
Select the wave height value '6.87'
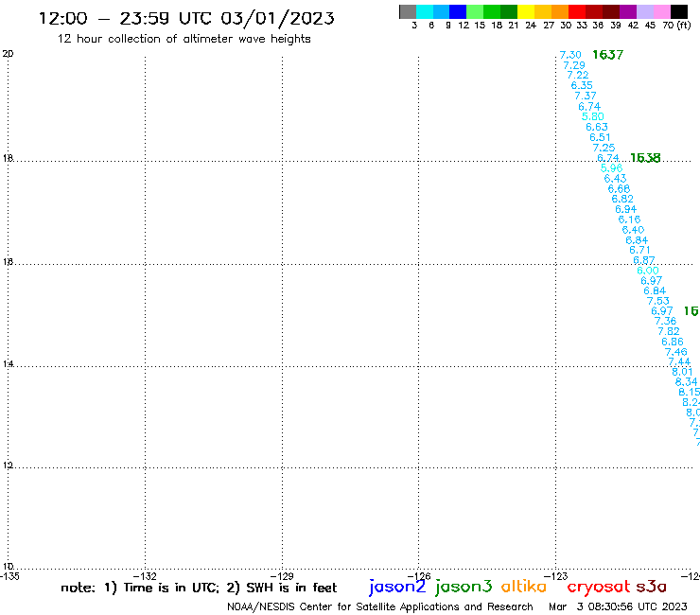point(644,260)
